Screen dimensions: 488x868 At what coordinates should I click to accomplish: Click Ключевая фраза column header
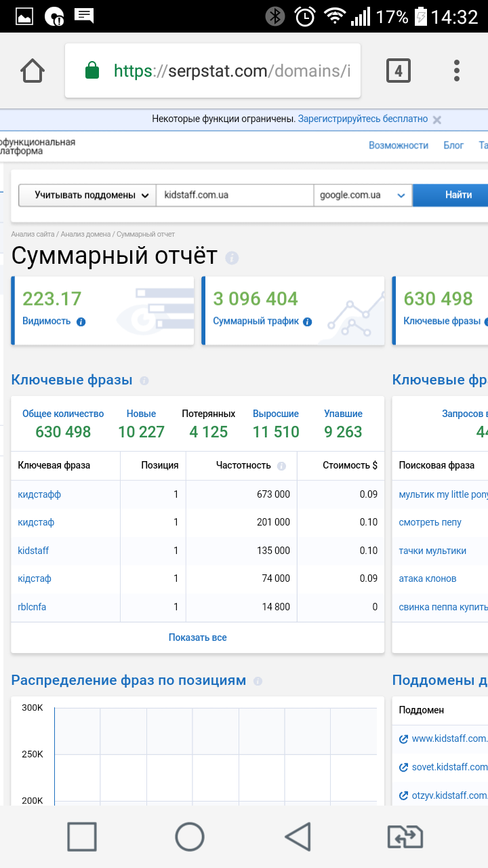point(54,466)
